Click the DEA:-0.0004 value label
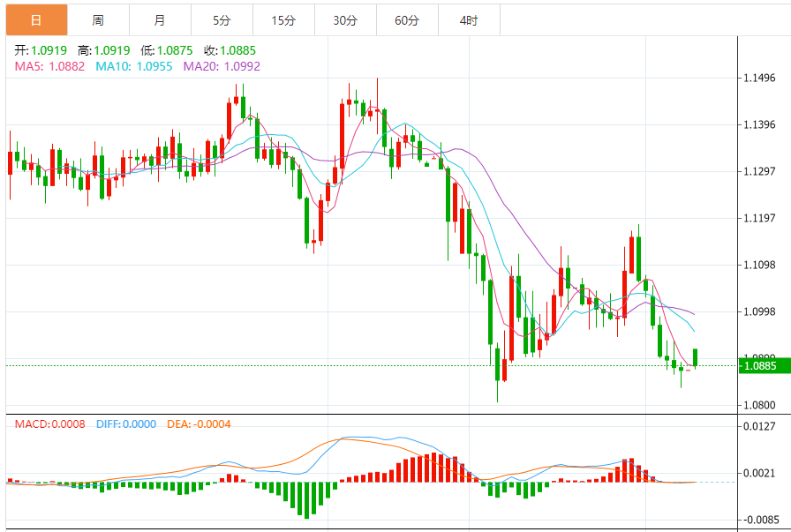The height and width of the screenshot is (532, 791). click(x=199, y=424)
